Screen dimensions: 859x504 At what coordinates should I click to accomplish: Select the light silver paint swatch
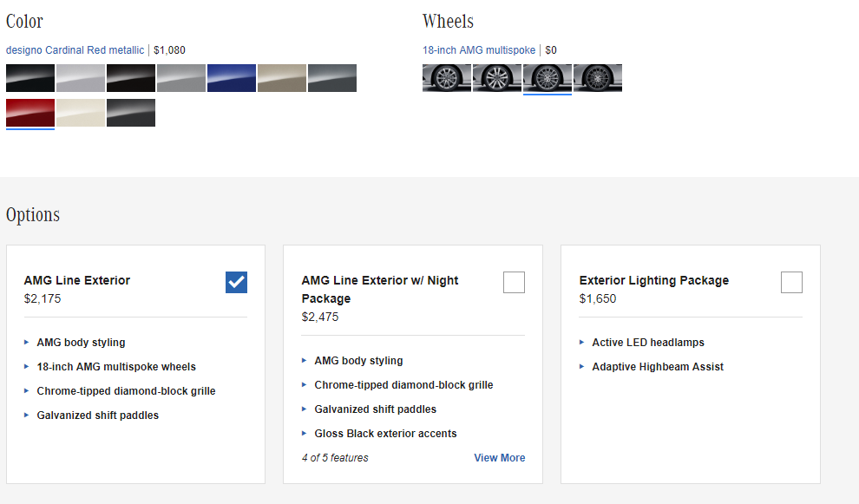[x=81, y=78]
